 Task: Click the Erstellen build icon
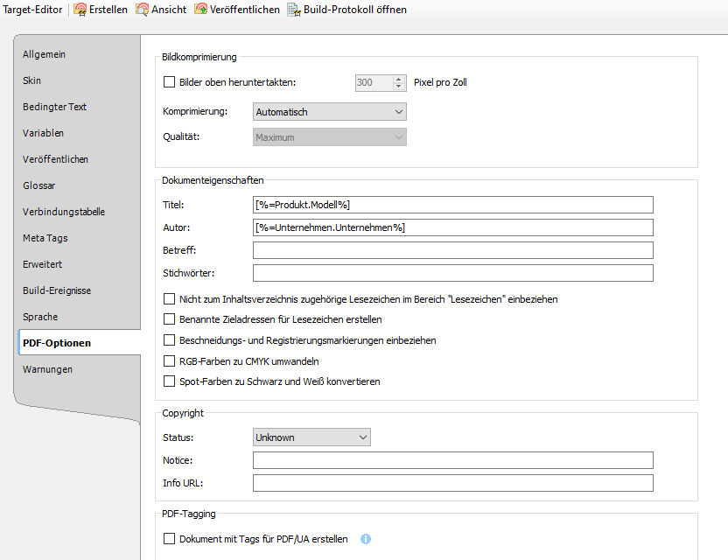tap(80, 10)
